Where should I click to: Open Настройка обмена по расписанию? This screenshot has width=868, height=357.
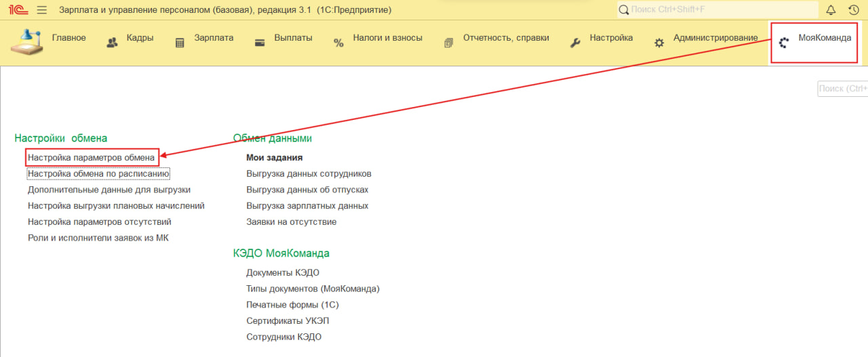click(x=98, y=173)
